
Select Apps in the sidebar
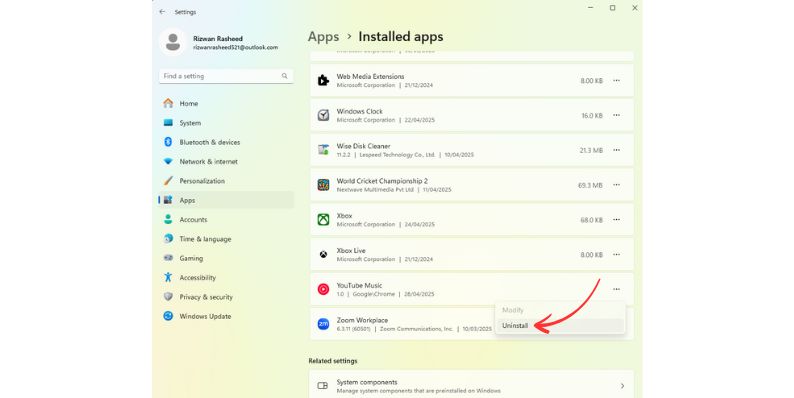pyautogui.click(x=226, y=200)
